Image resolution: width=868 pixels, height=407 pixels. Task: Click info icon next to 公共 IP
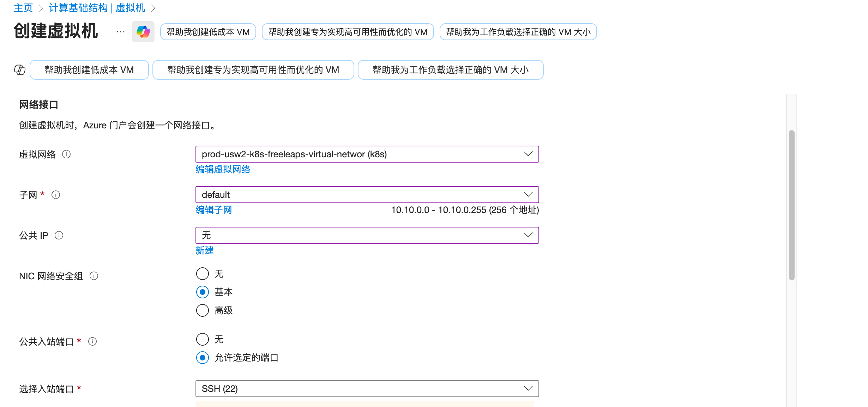click(x=59, y=236)
